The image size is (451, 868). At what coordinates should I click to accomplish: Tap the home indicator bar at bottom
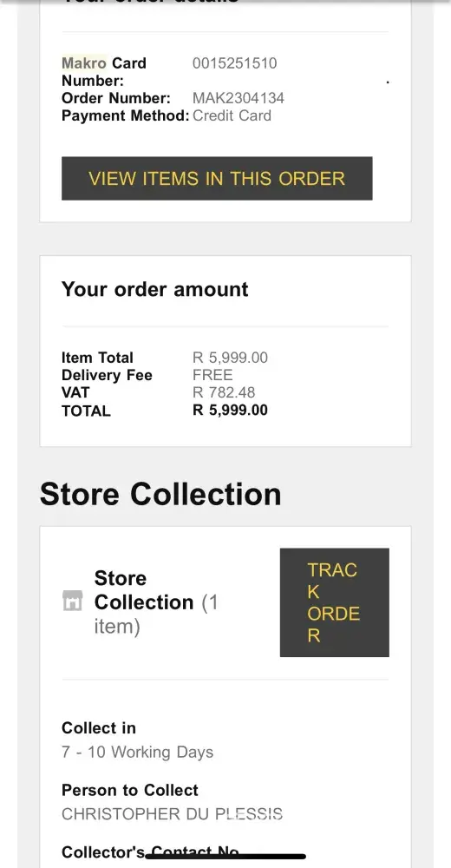click(225, 857)
